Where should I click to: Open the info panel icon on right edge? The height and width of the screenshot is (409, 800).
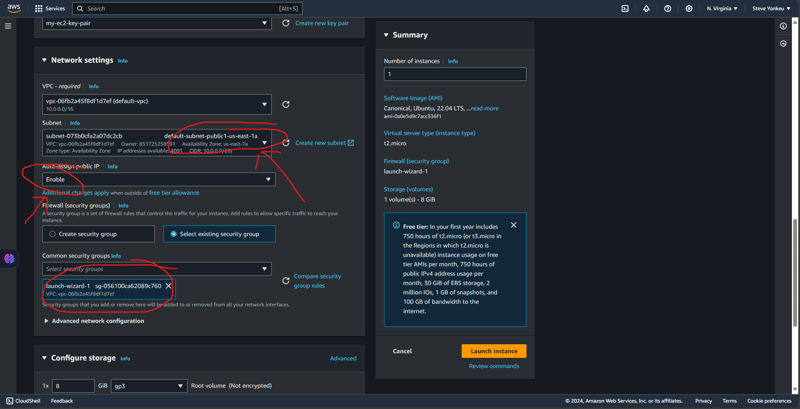783,26
